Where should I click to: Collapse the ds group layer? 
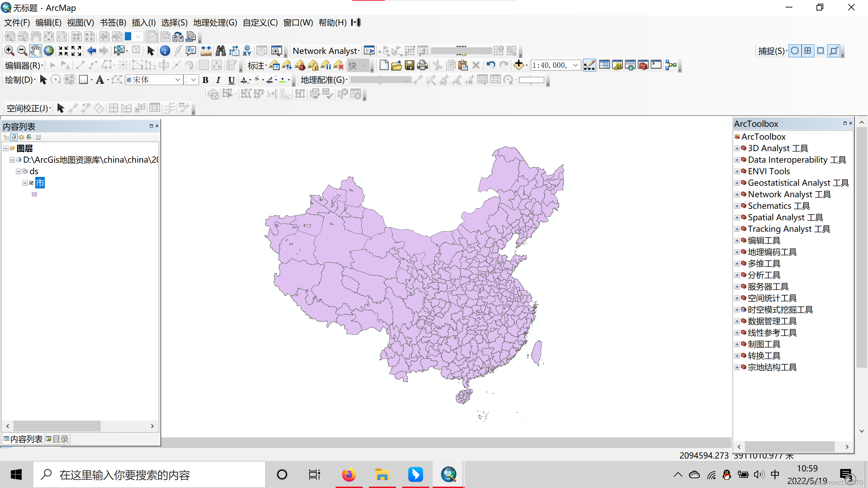point(19,171)
